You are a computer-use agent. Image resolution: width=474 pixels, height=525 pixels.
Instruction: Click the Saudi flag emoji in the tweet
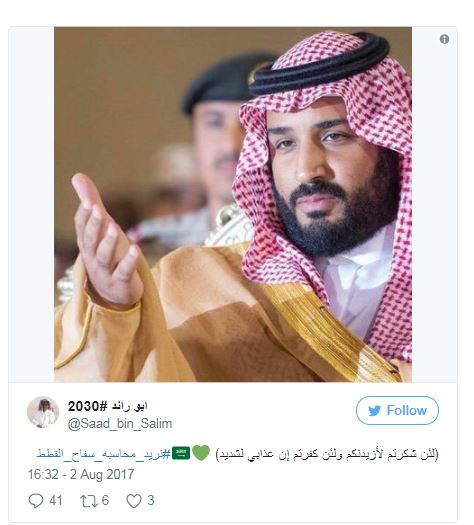point(181,453)
